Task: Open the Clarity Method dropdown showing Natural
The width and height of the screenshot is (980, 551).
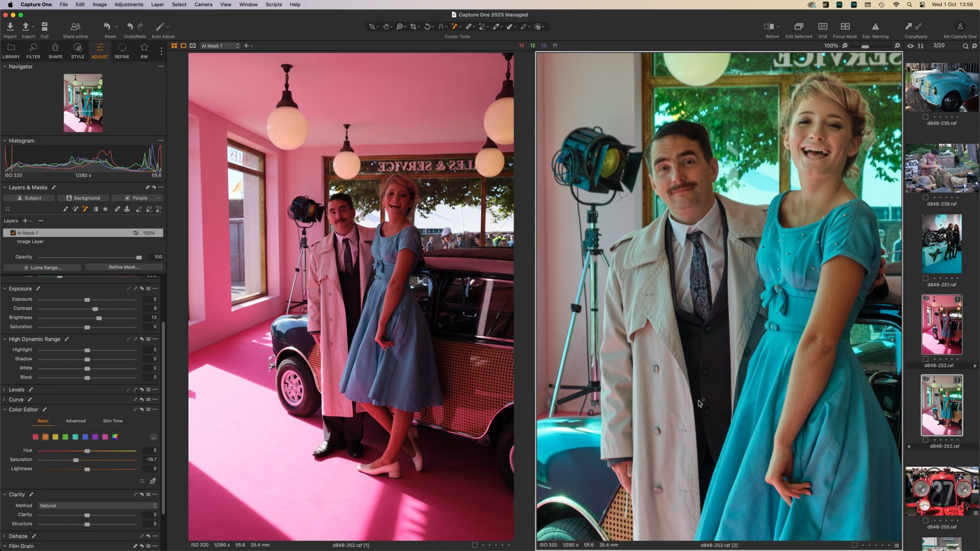Action: coord(97,506)
